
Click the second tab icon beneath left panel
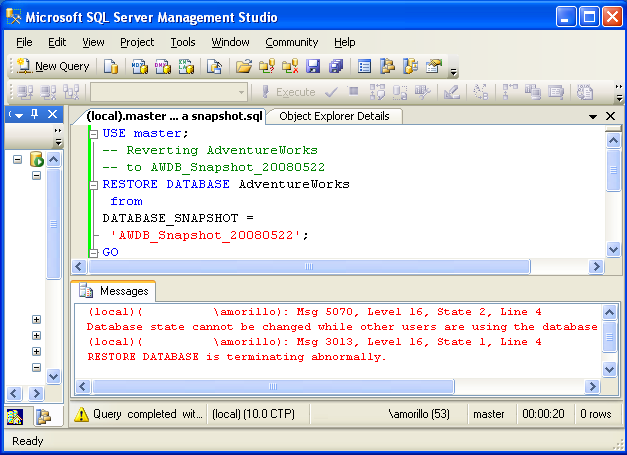[43, 417]
